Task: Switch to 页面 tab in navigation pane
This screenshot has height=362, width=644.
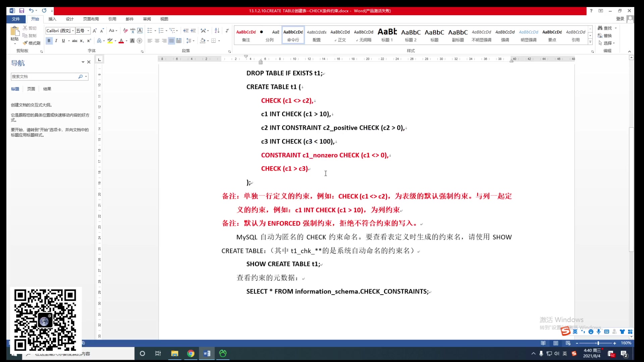Action: (x=31, y=89)
